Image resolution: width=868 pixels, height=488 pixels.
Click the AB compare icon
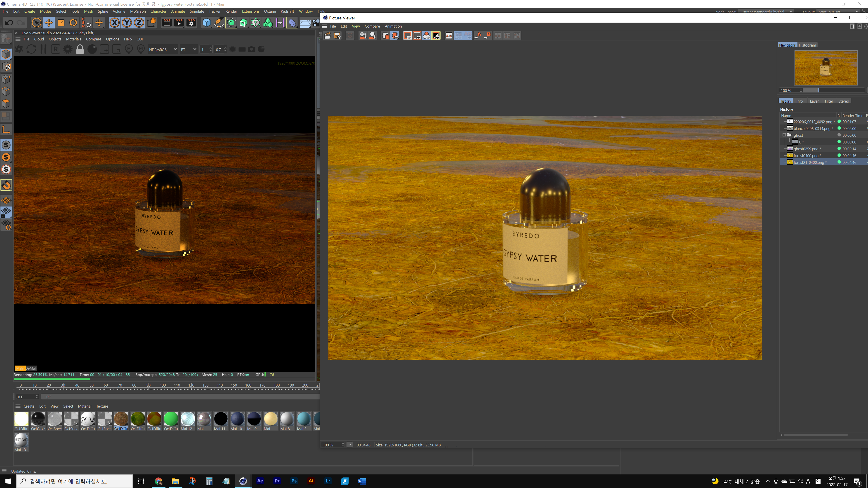click(448, 36)
